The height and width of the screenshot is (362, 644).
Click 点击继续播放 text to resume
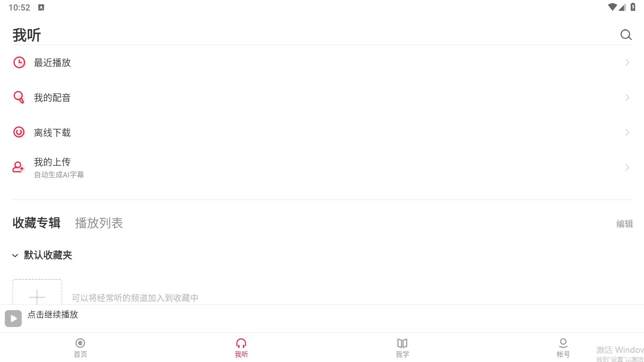pyautogui.click(x=53, y=315)
